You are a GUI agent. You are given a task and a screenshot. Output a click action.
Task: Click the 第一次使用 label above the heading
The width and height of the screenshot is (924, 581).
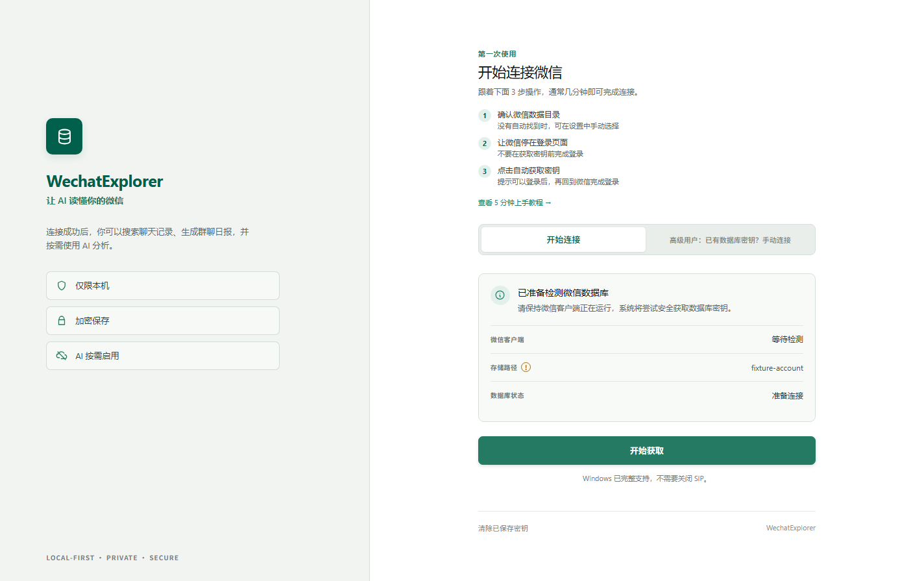coord(497,55)
